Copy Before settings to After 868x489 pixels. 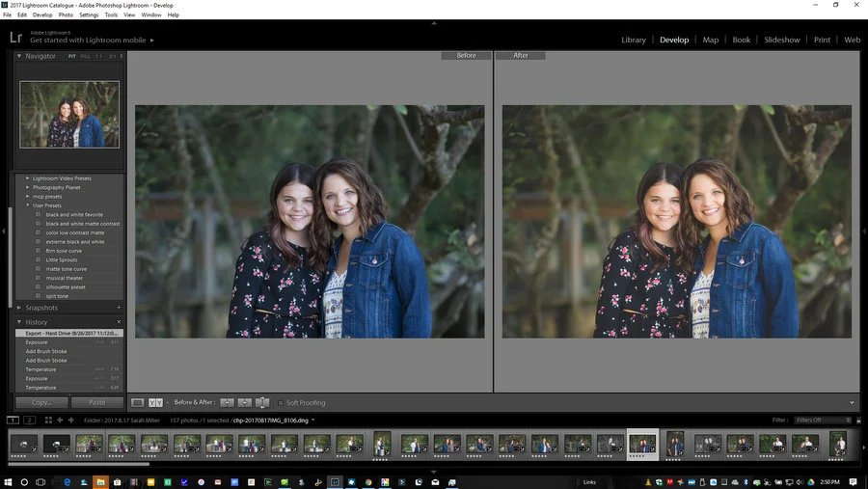pyautogui.click(x=227, y=402)
